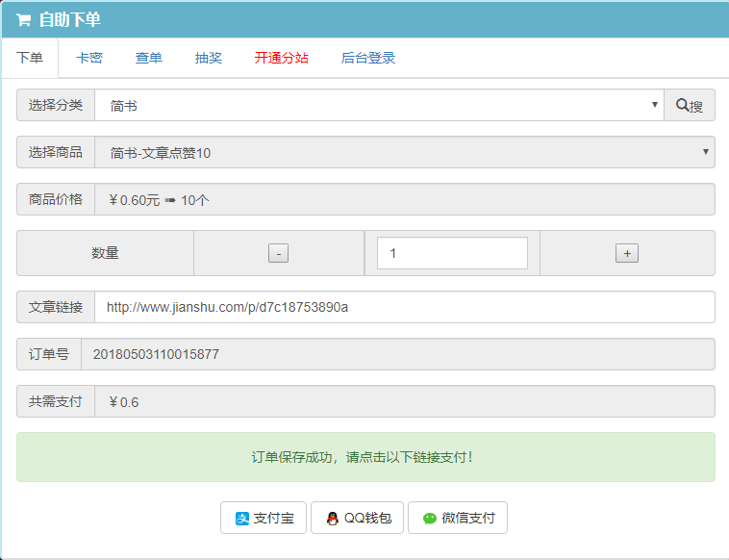Click the 数量 label

click(x=105, y=253)
